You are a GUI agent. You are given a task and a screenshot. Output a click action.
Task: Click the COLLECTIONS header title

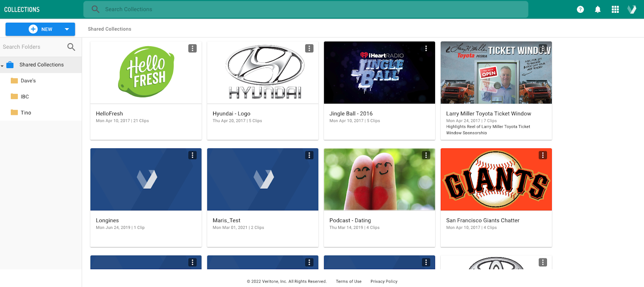tap(22, 9)
